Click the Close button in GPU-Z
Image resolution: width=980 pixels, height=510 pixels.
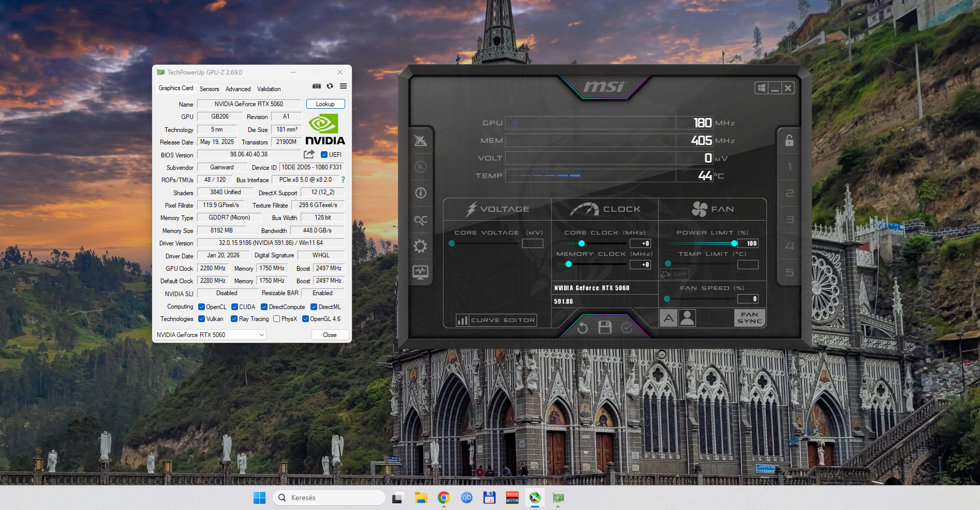pos(330,335)
